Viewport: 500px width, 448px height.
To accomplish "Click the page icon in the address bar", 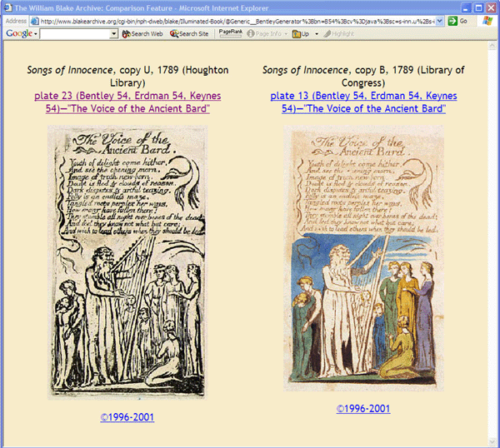I will [34, 22].
